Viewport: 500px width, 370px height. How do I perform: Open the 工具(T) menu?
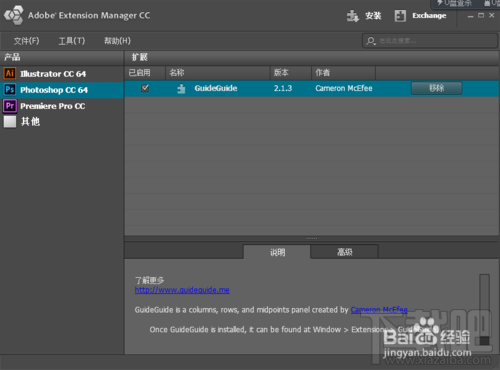(72, 41)
